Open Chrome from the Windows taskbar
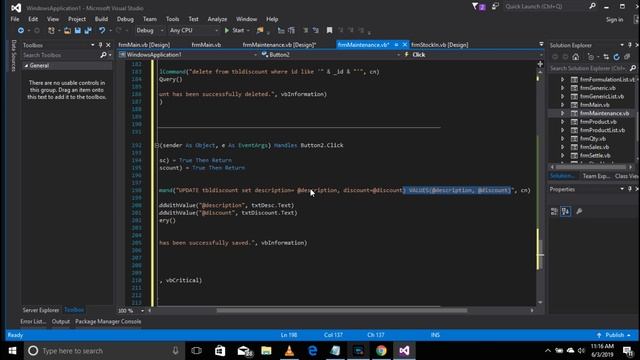The width and height of the screenshot is (640, 360). tap(381, 351)
